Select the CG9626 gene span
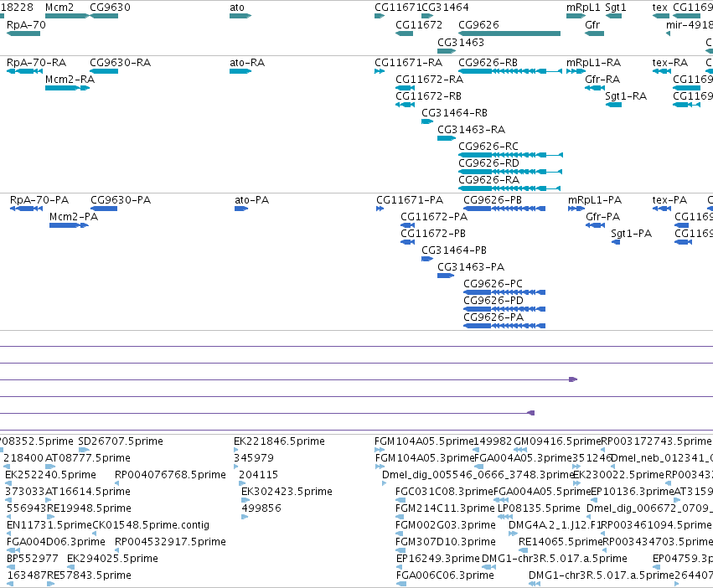713x588 pixels. tap(509, 34)
